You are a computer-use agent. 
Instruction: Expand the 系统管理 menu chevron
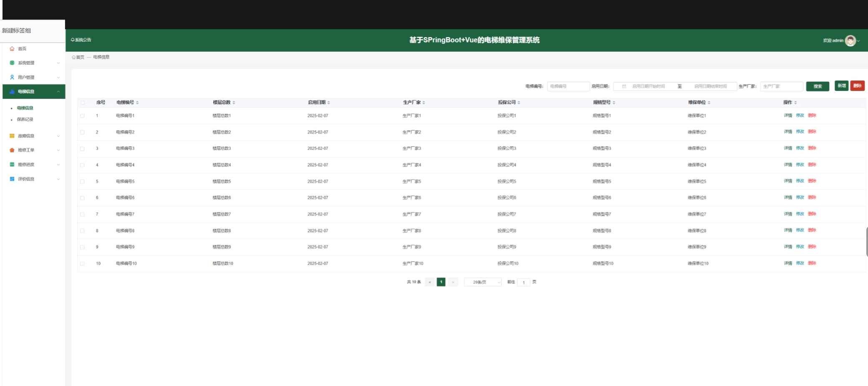(x=58, y=63)
